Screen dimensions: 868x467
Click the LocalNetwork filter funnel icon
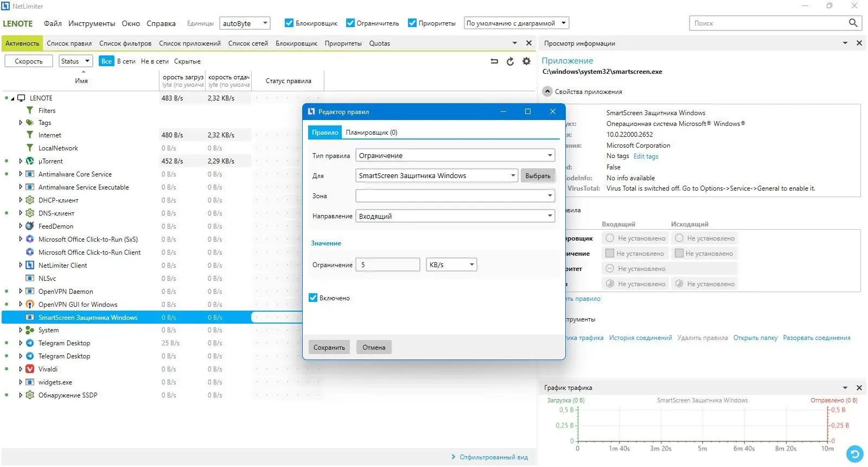30,148
